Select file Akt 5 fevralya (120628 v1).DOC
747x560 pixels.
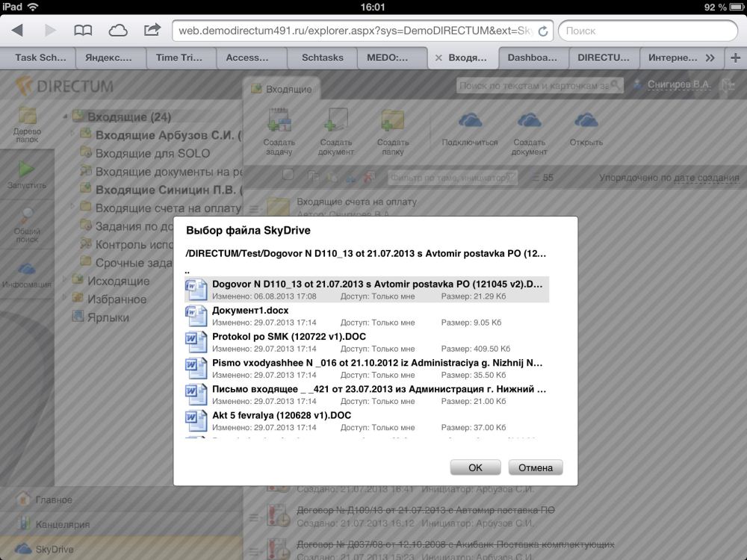[367, 420]
